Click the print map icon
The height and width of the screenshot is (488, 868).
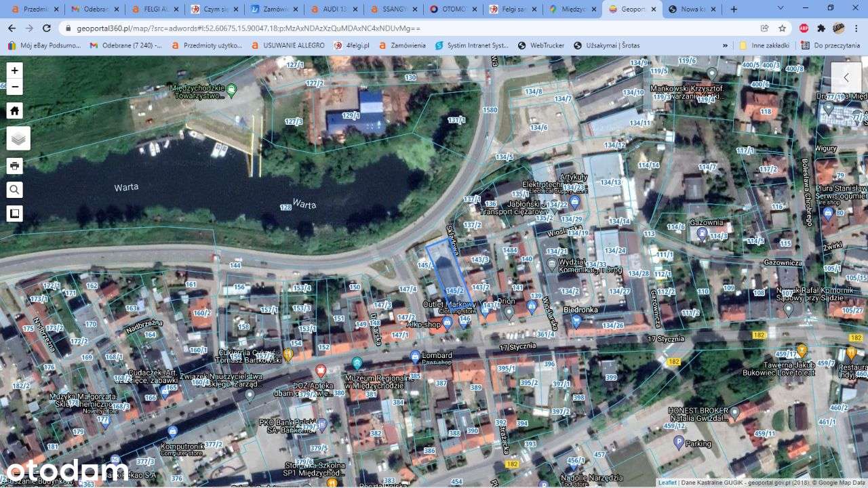pos(14,166)
